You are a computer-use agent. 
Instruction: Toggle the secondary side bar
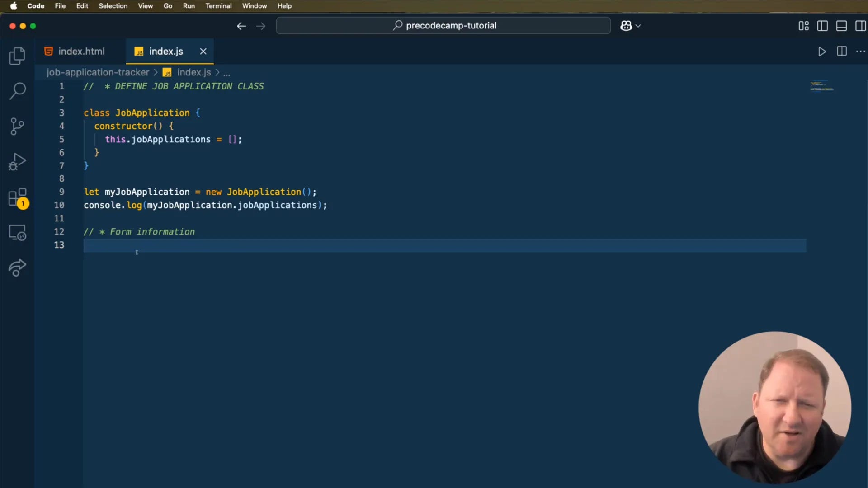point(860,26)
